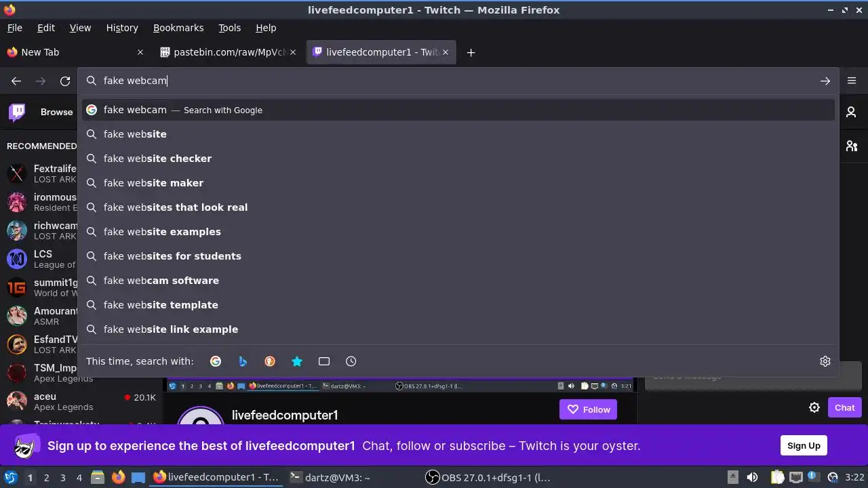
Task: Switch to workspace 2
Action: [x=46, y=477]
